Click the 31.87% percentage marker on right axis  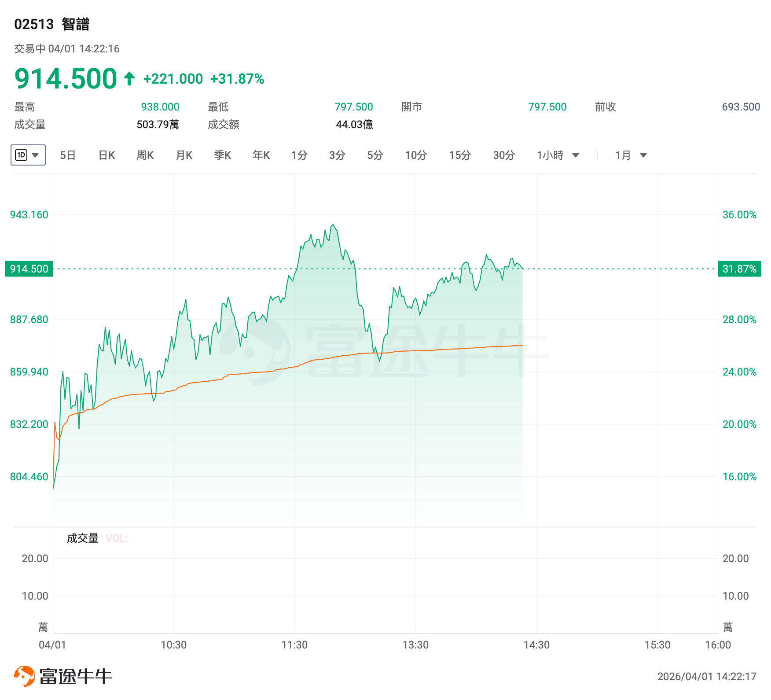coord(739,269)
